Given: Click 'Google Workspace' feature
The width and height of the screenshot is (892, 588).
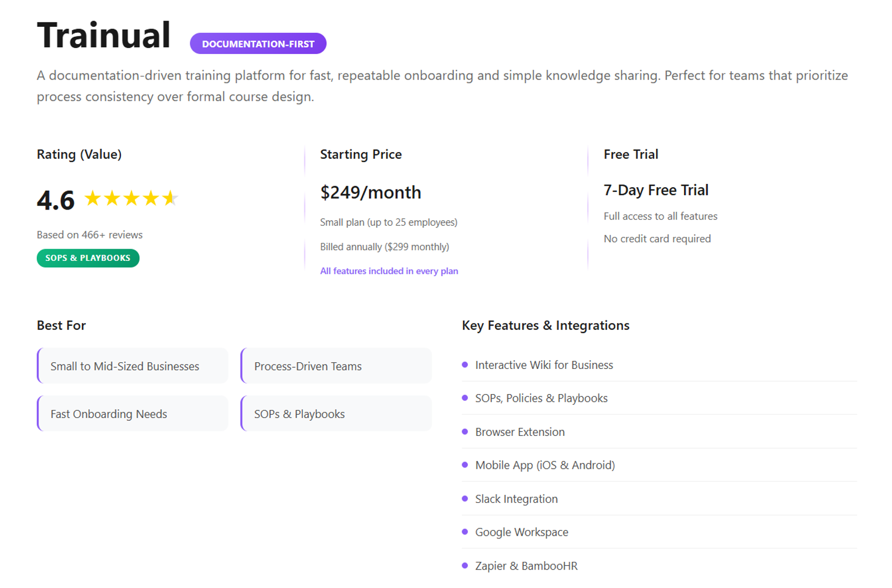Looking at the screenshot, I should click(x=522, y=532).
